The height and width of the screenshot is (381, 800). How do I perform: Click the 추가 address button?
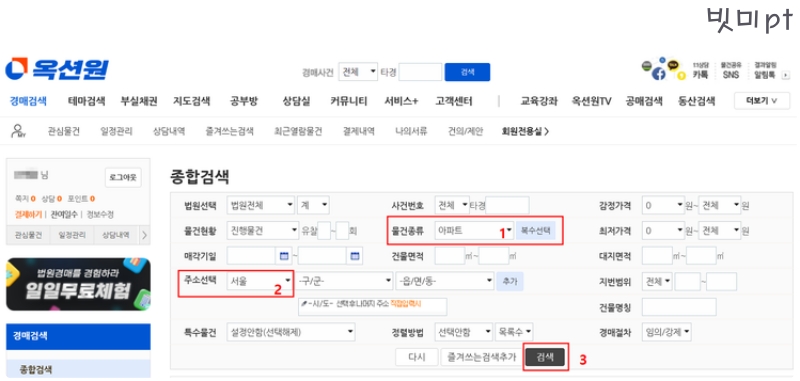tap(510, 281)
